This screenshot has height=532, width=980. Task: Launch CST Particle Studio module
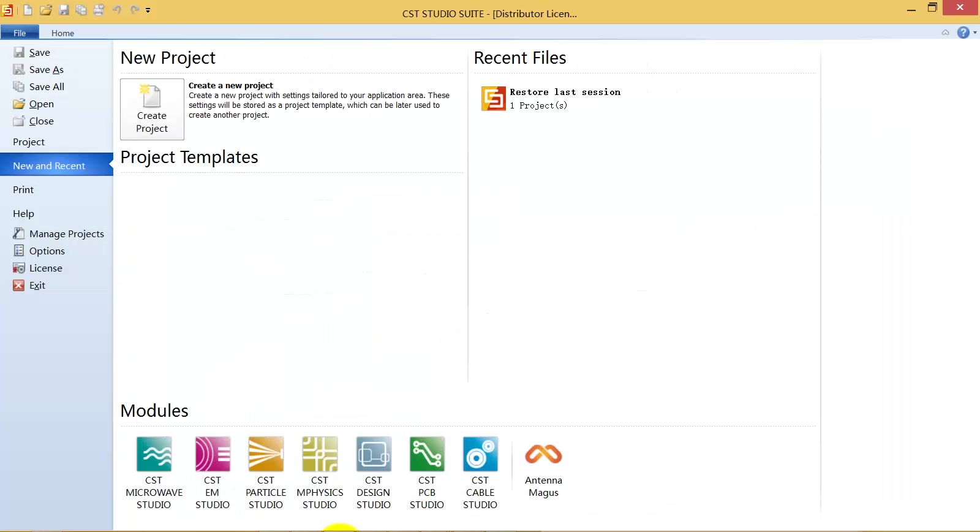(x=266, y=473)
